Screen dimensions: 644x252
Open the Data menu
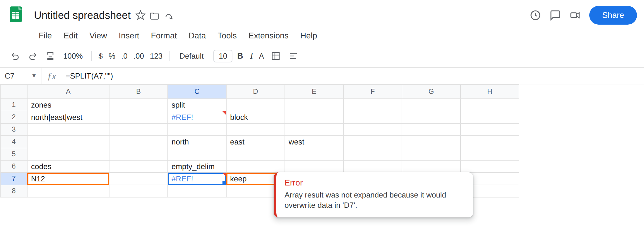[197, 36]
